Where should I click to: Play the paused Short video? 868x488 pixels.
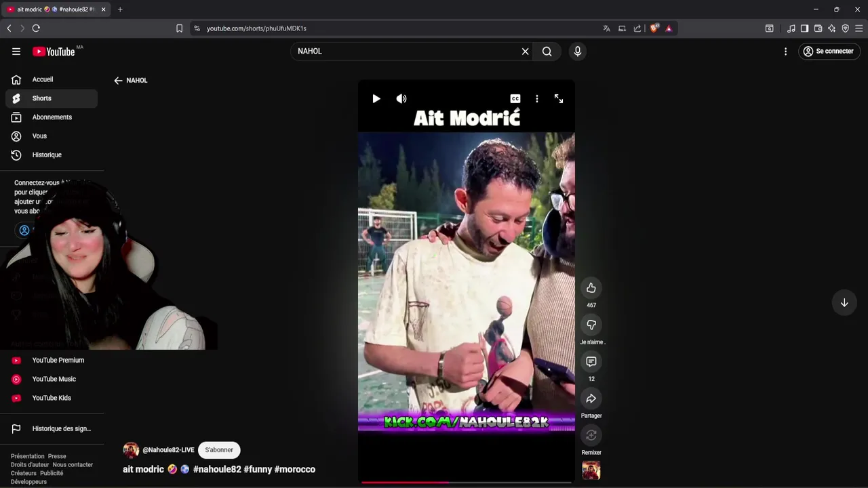pos(376,99)
